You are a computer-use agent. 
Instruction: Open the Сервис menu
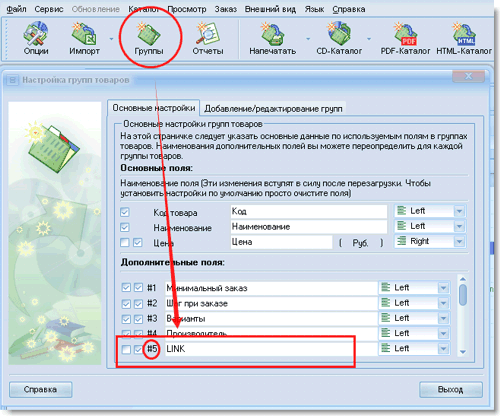49,9
